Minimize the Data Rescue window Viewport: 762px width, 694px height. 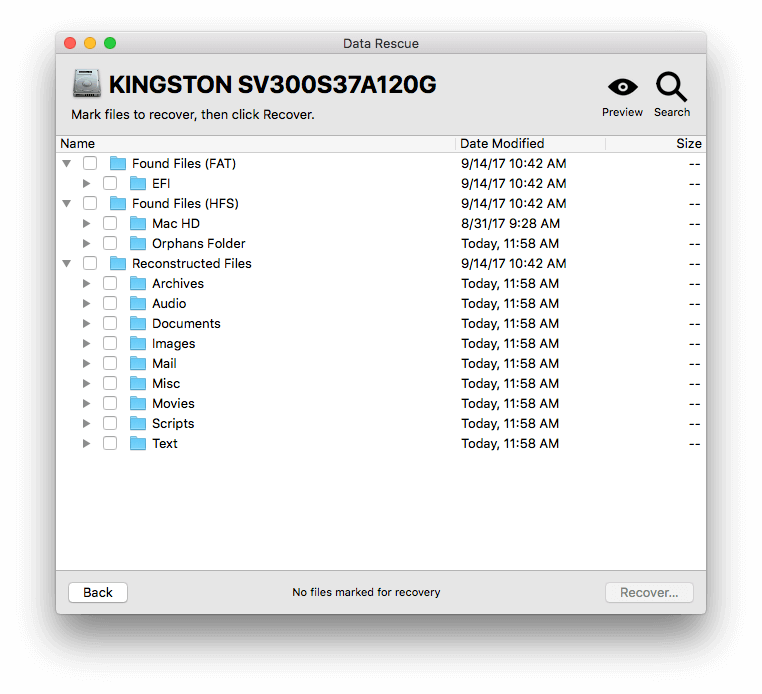coord(90,43)
